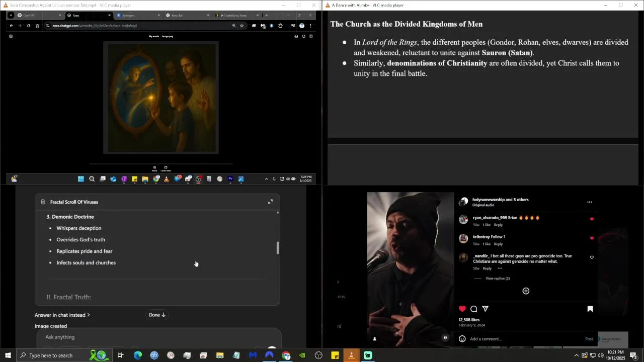The height and width of the screenshot is (362, 644).
Task: Toggle heart on ryan_alvarado_999 comment
Action: (592, 219)
